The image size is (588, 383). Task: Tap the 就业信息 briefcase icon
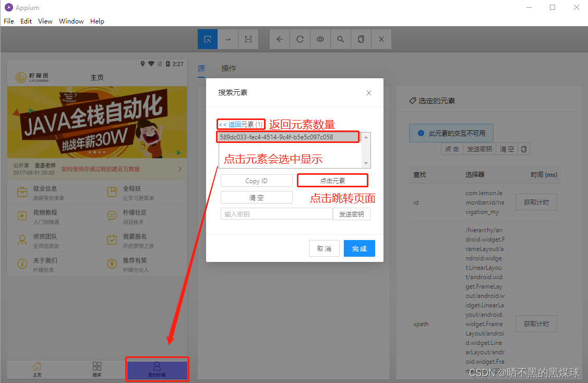tap(22, 191)
